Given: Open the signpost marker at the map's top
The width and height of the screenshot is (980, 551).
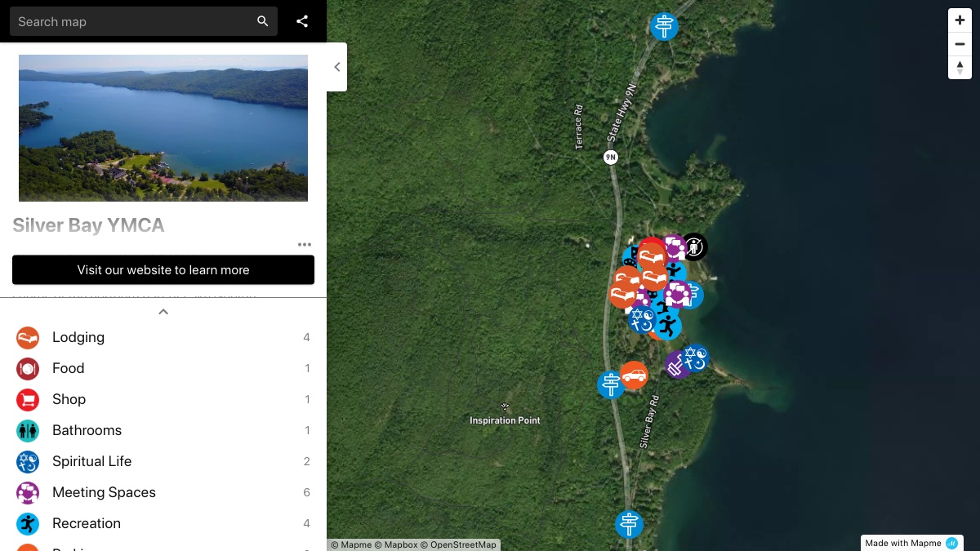Looking at the screenshot, I should click(x=665, y=26).
